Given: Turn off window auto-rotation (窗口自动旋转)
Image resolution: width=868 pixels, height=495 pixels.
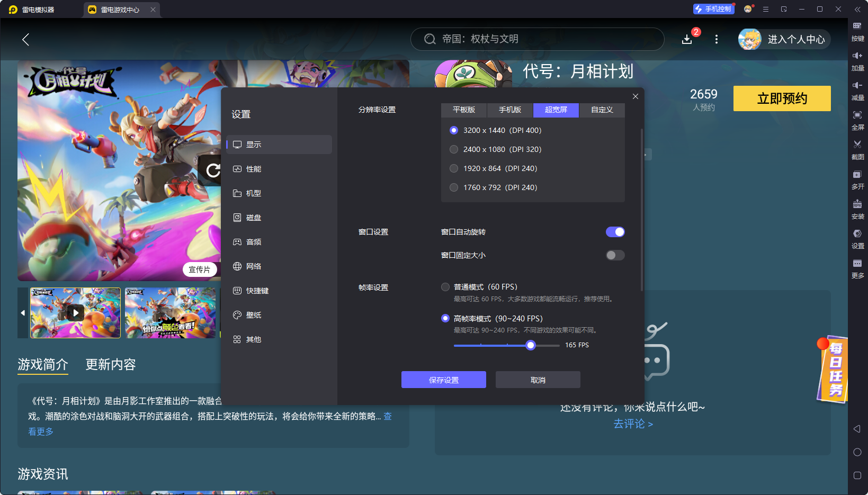Looking at the screenshot, I should 615,231.
